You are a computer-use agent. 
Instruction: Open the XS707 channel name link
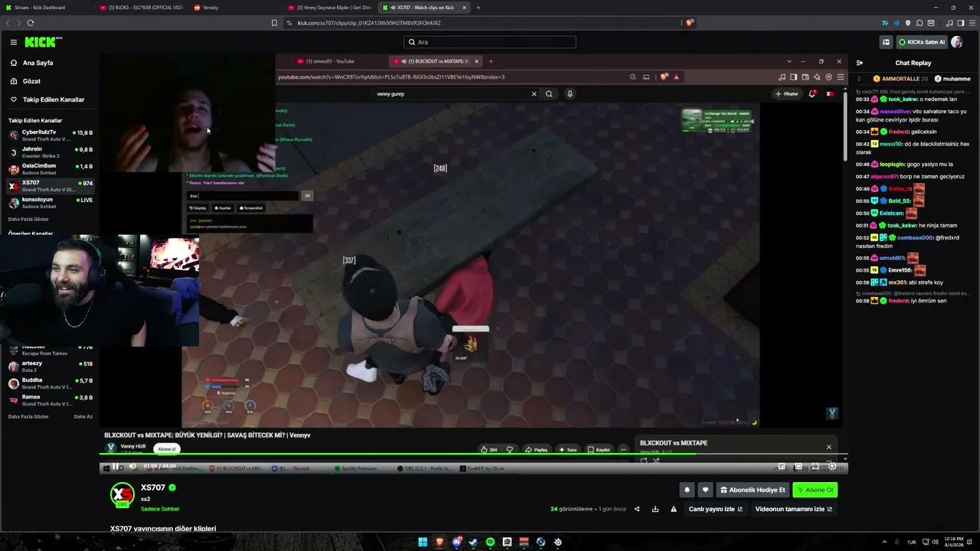coord(153,487)
